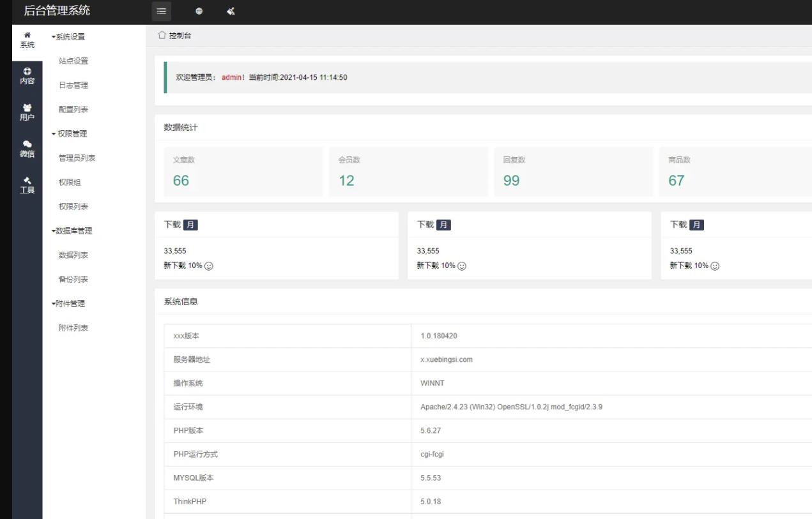
Task: Click ThinkPHP version value 5.0.18
Action: point(431,501)
